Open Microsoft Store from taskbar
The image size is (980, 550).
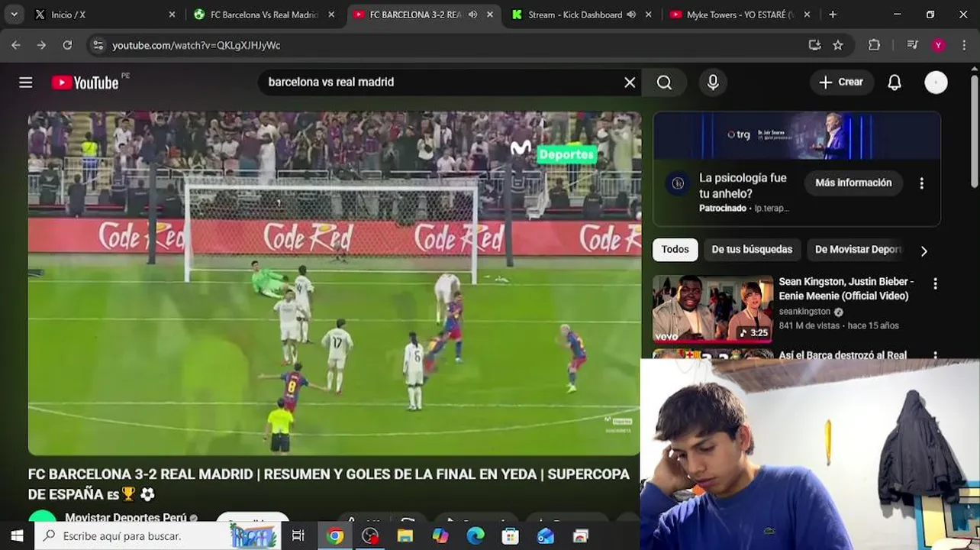(511, 536)
